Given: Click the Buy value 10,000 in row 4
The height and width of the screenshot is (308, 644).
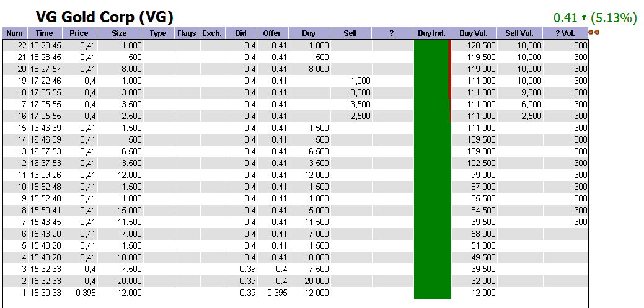Looking at the screenshot, I should coord(316,257).
